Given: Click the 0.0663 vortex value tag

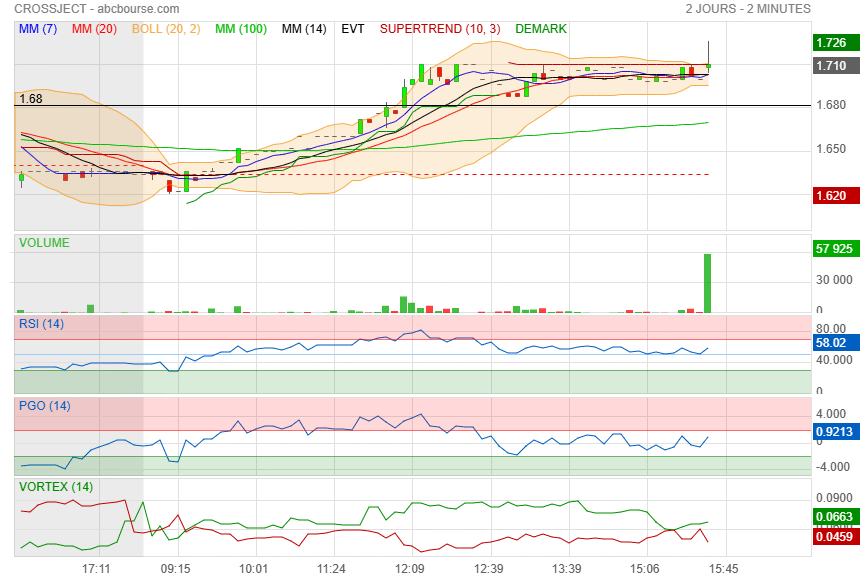Looking at the screenshot, I should pyautogui.click(x=836, y=516).
